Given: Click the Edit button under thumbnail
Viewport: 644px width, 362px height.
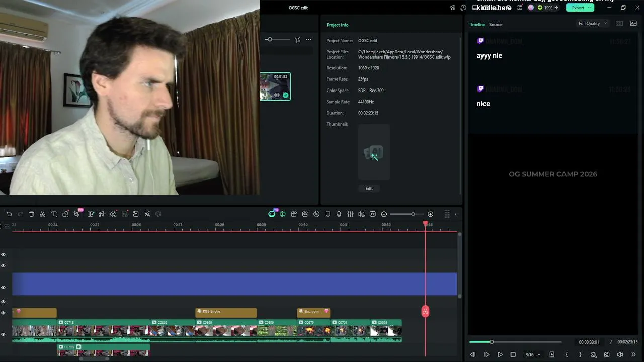Looking at the screenshot, I should point(369,188).
